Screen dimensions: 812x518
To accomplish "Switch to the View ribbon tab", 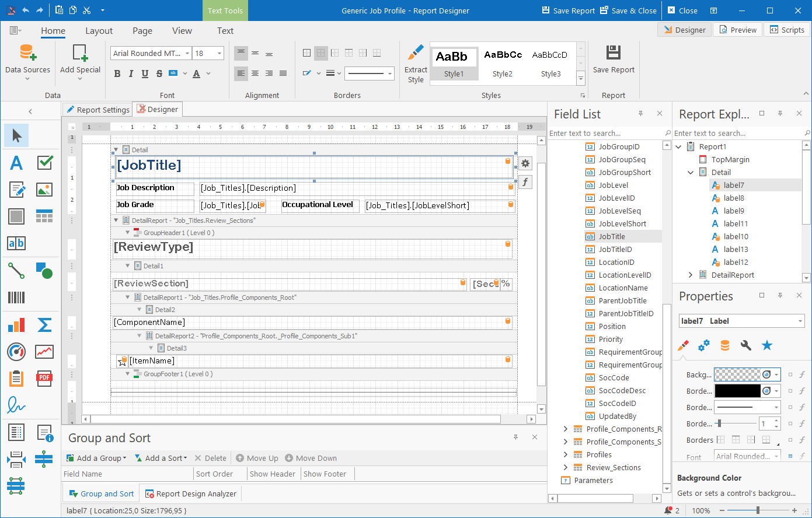I will pos(182,31).
